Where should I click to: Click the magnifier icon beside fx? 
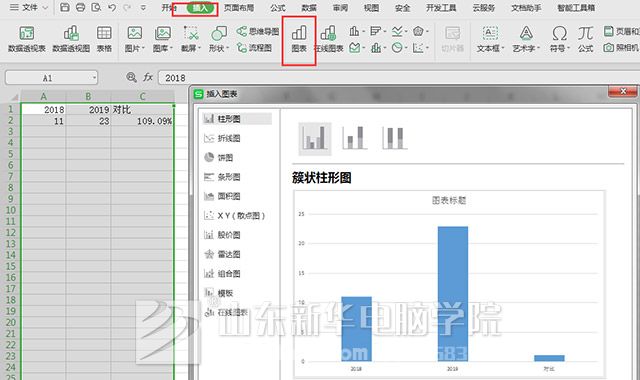point(131,77)
